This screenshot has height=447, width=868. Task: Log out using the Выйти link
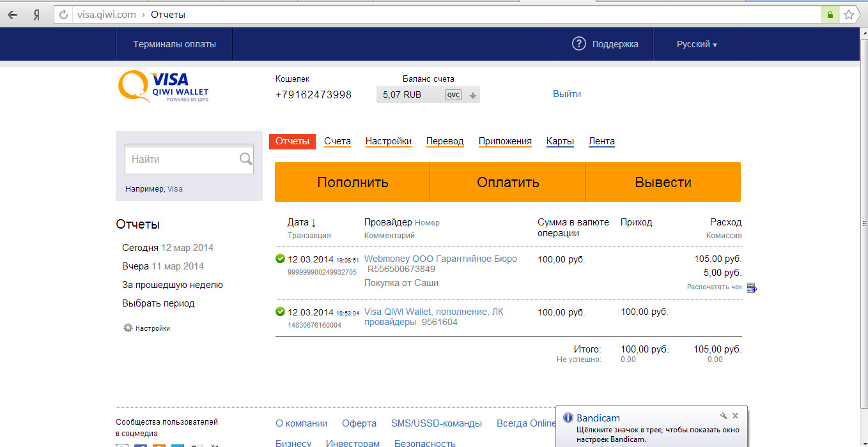tap(567, 94)
